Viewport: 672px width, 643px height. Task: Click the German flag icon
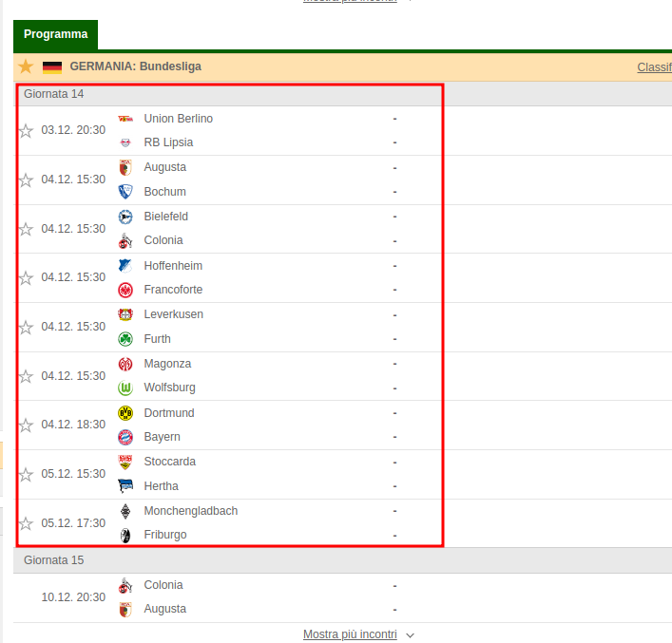click(52, 67)
